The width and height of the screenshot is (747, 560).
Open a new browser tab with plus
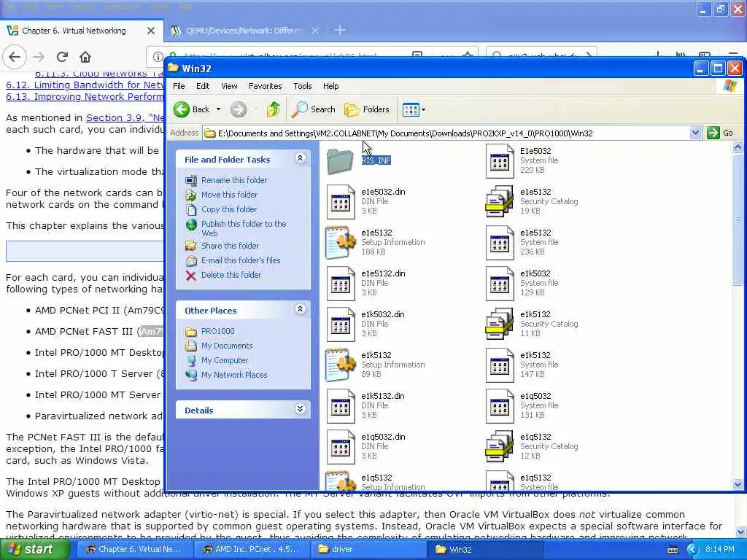(340, 31)
